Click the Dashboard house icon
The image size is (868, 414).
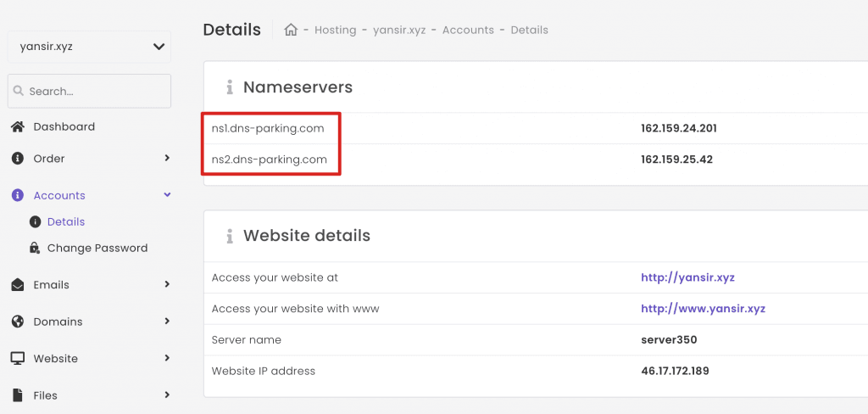tap(18, 126)
